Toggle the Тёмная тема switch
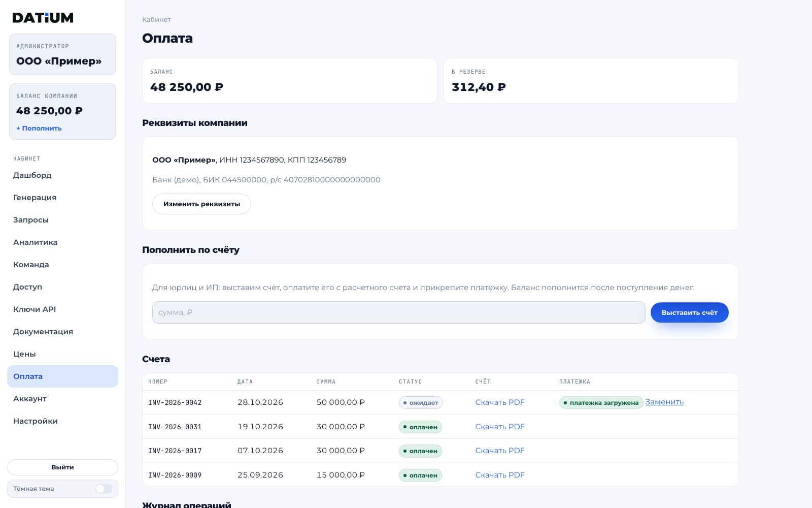The width and height of the screenshot is (812, 508). pyautogui.click(x=104, y=489)
